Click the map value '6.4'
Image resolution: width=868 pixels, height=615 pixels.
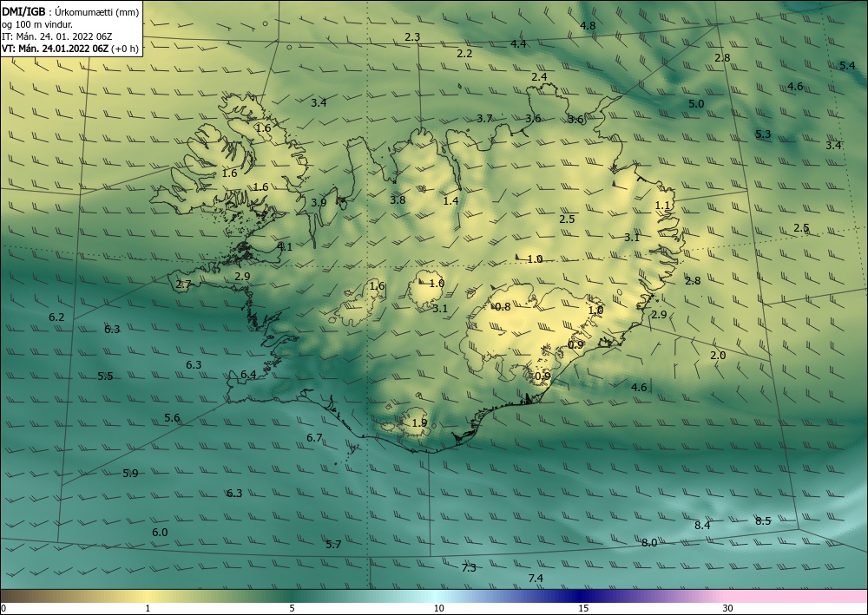[248, 375]
